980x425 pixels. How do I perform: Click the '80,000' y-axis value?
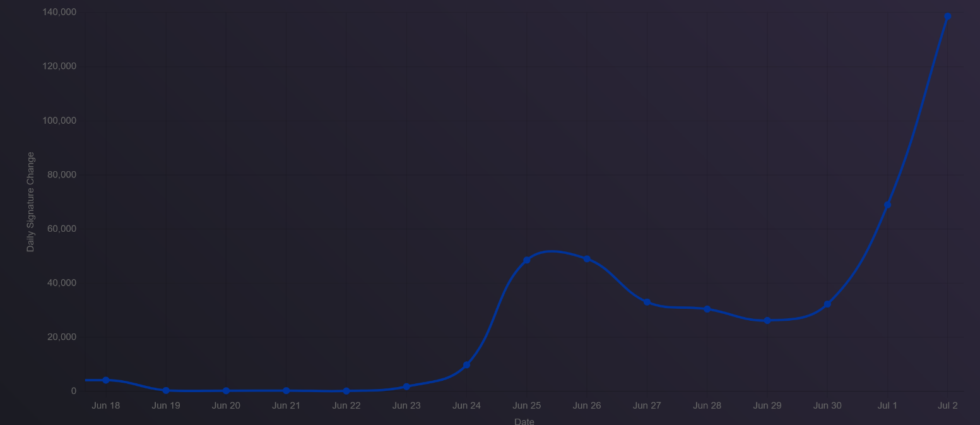pyautogui.click(x=62, y=175)
